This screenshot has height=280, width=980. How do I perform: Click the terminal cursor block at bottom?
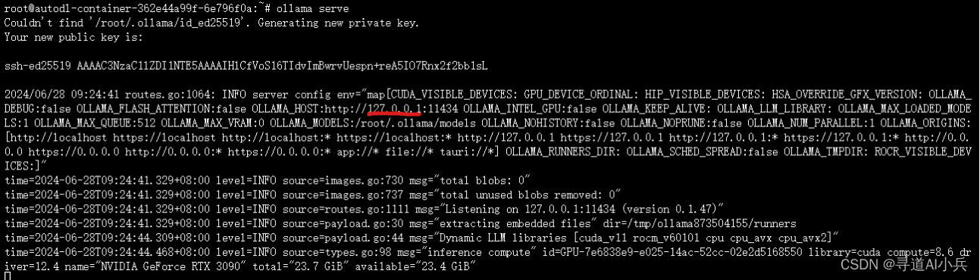[7, 276]
